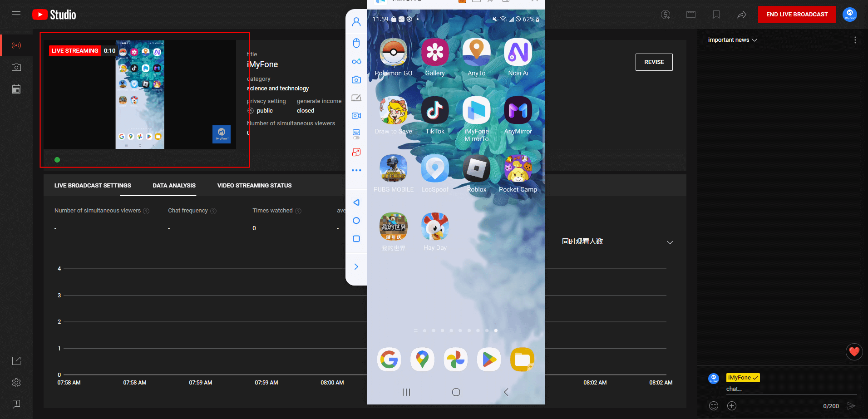
Task: Expand the MirrorTo toolbar chevron
Action: pyautogui.click(x=356, y=266)
